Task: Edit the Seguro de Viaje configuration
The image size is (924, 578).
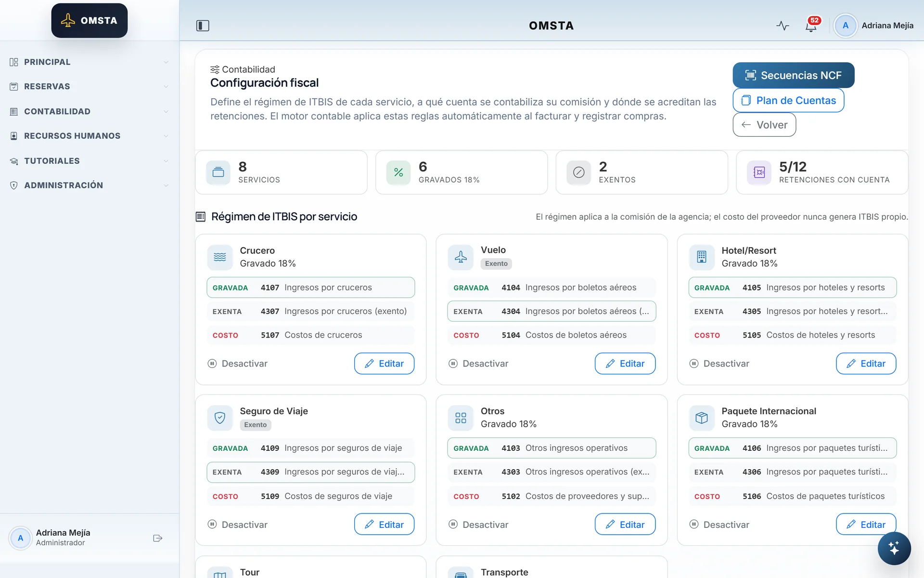Action: (384, 525)
